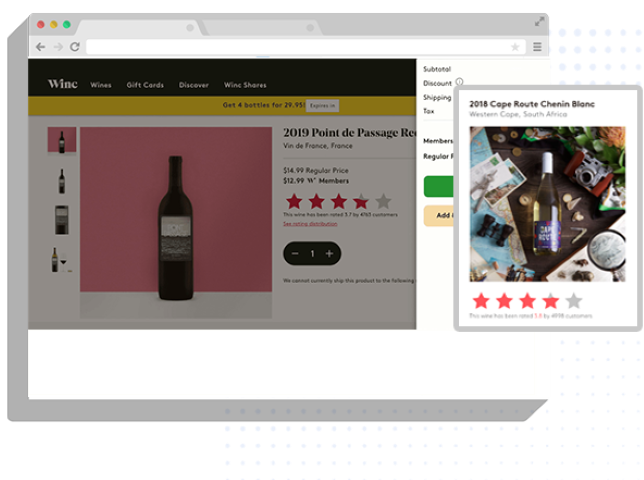Increase quantity with the plus button
This screenshot has height=480, width=644.
pos(329,254)
